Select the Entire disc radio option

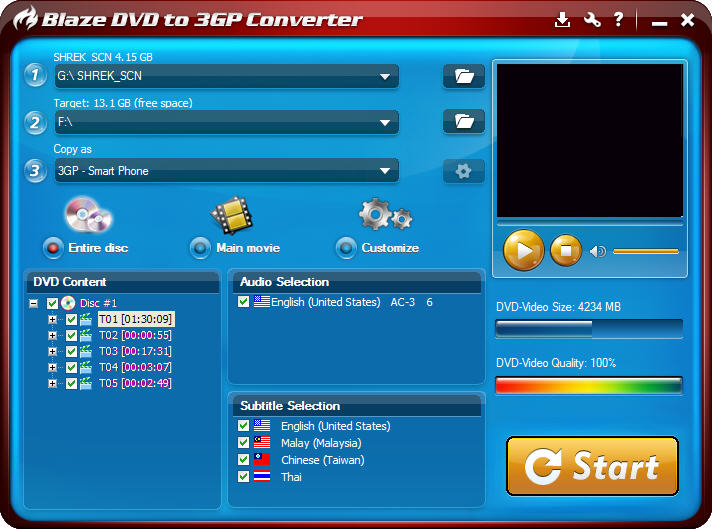coord(53,248)
